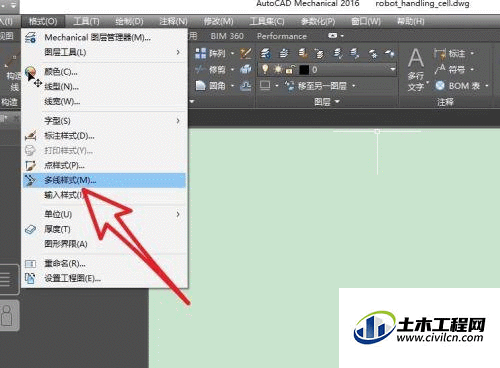Screen dimensions: 500x368
Task: Click the second layer-stack icon in 图层 panel
Action: (284, 53)
